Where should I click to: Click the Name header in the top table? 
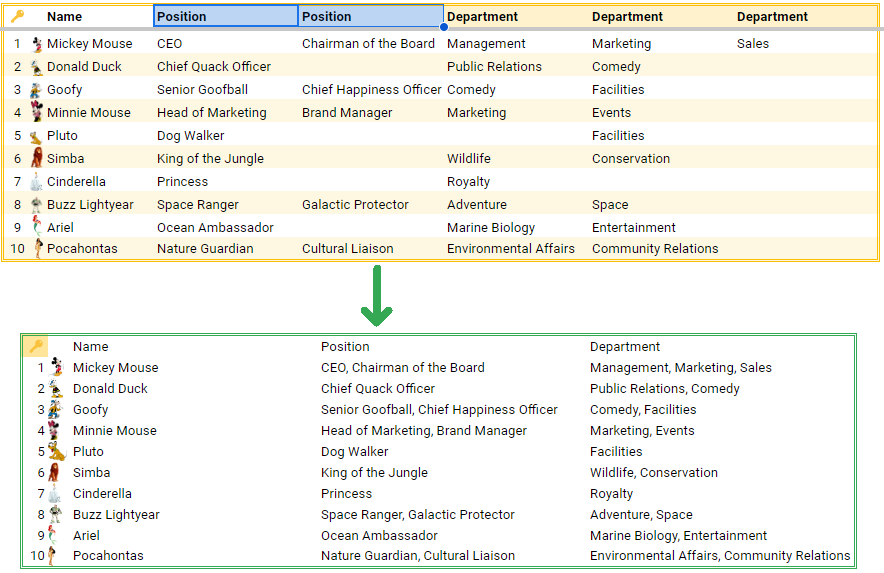pos(64,16)
